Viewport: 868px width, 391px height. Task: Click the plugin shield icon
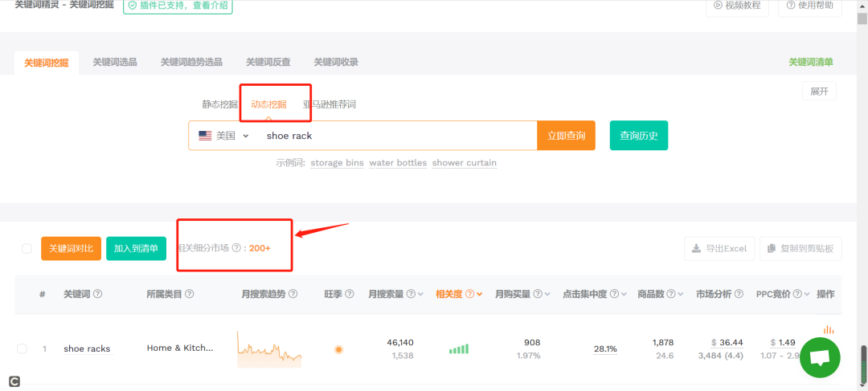coord(132,6)
